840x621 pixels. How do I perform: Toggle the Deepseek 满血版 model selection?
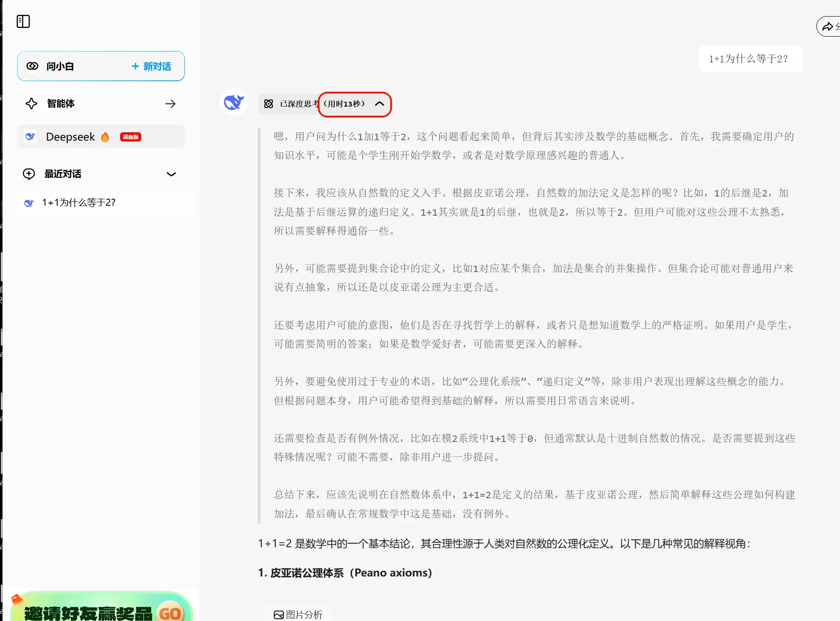tap(101, 136)
